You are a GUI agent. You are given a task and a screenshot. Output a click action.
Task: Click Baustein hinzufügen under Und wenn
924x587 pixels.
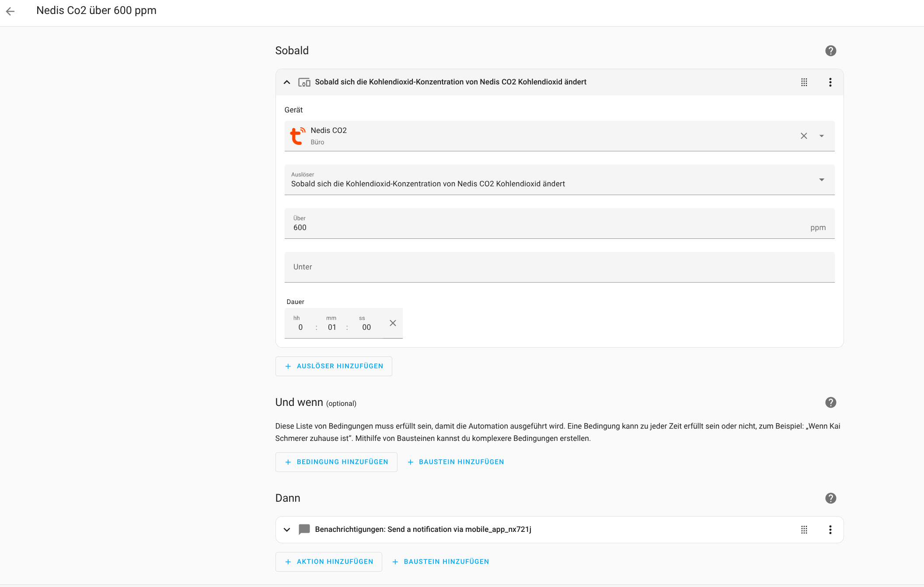point(456,462)
